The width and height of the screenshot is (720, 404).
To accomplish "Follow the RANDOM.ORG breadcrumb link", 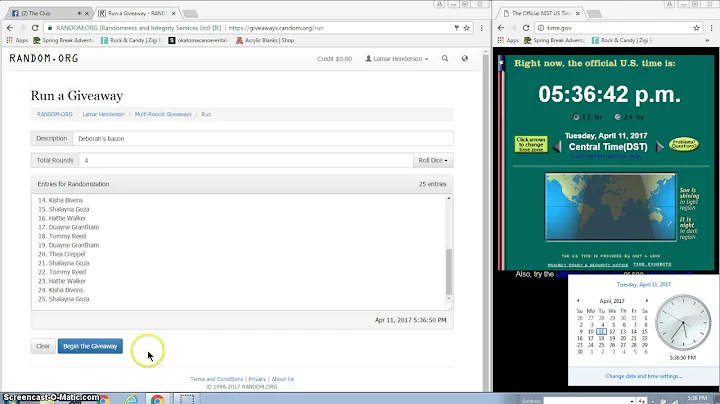I will point(55,114).
